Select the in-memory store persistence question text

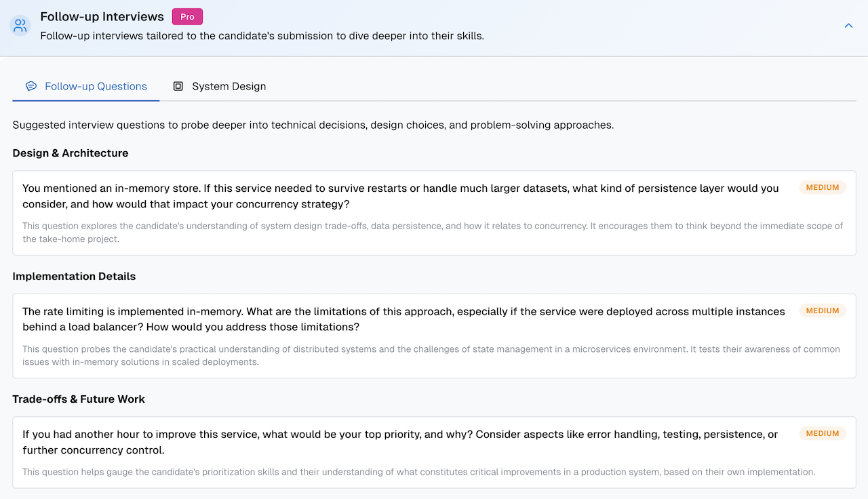400,196
